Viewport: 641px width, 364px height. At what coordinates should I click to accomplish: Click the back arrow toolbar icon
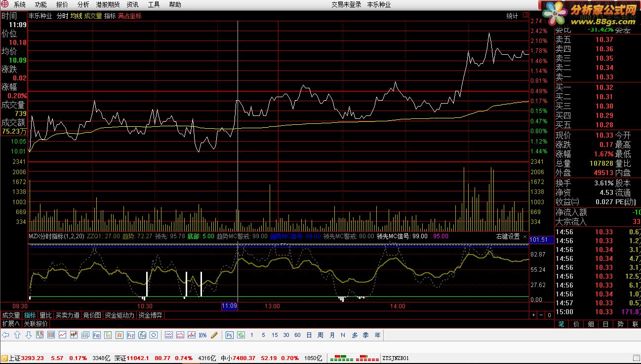tap(6, 335)
